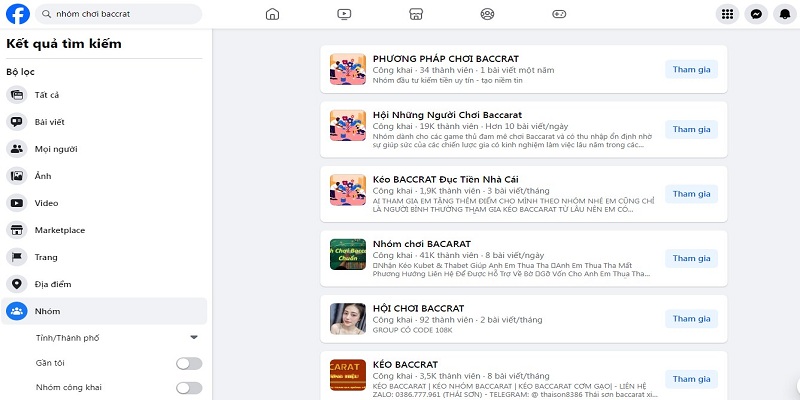Click thumbnail of Kéo BACCRAT Đục Tiền Nhà Cái
Image resolution: width=800 pixels, height=400 pixels.
coord(348,190)
